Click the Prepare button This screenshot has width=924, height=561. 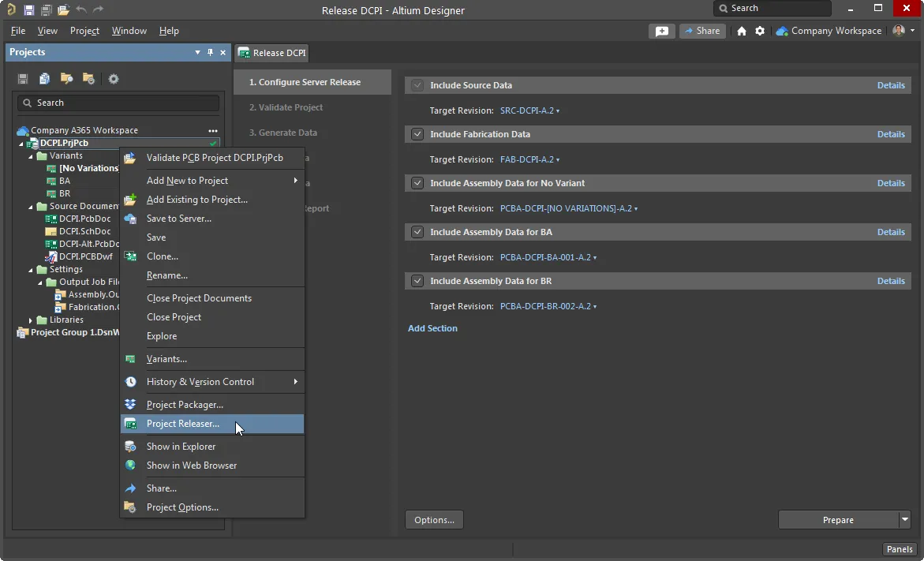click(838, 520)
